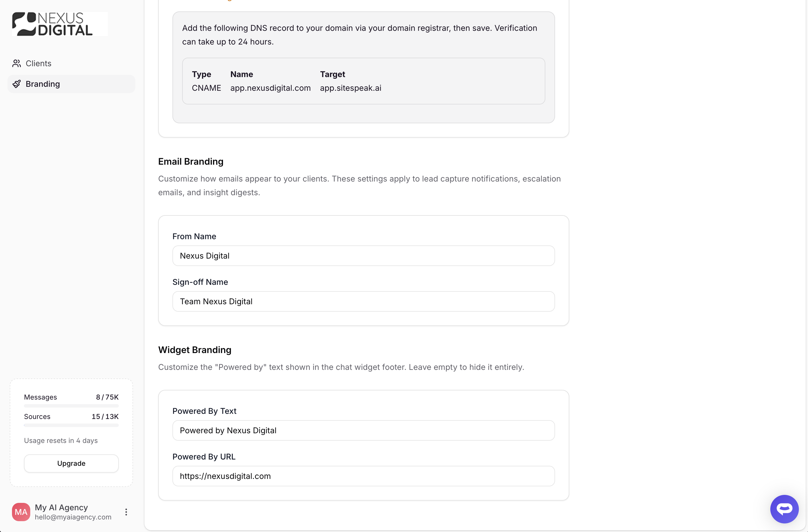
Task: Focus the Sign-off Name field
Action: [x=363, y=301]
